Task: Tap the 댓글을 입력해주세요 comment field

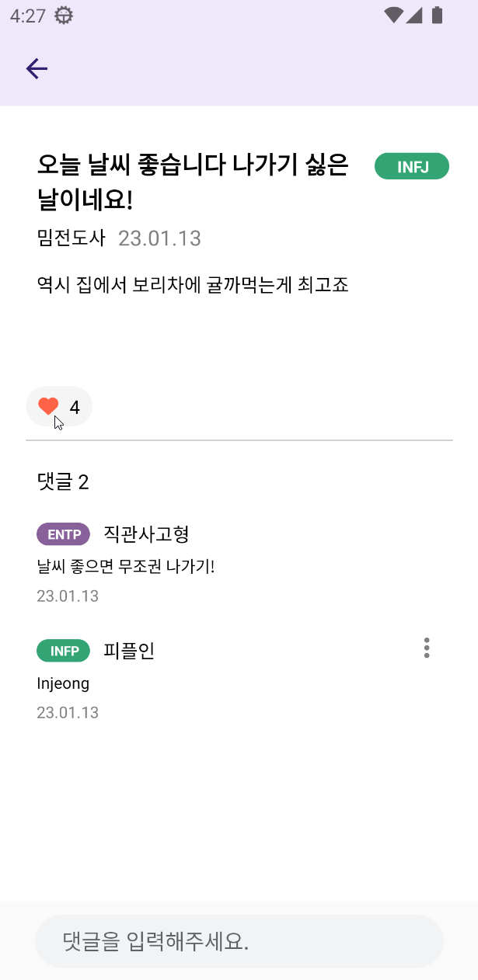Action: coord(239,940)
